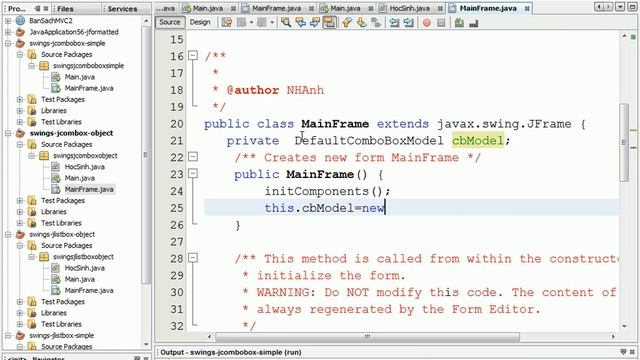This screenshot has width=640, height=360.
Task: Open dropdown arrow beside Forward icon
Action: pos(272,22)
